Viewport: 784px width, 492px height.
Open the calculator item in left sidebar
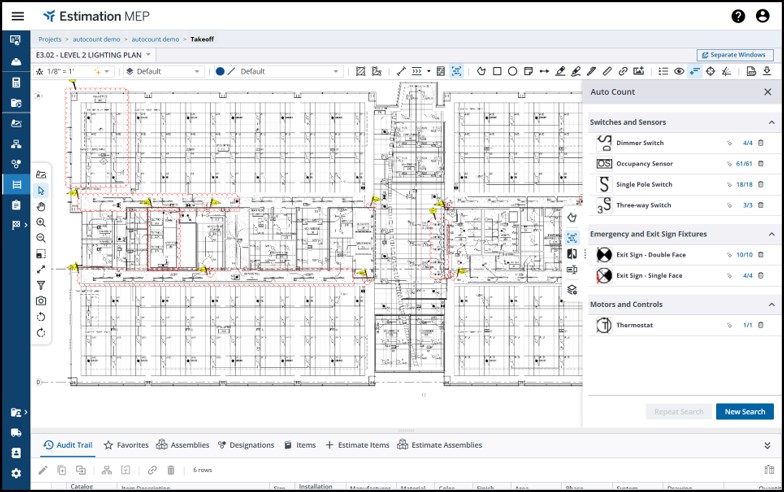click(x=16, y=82)
